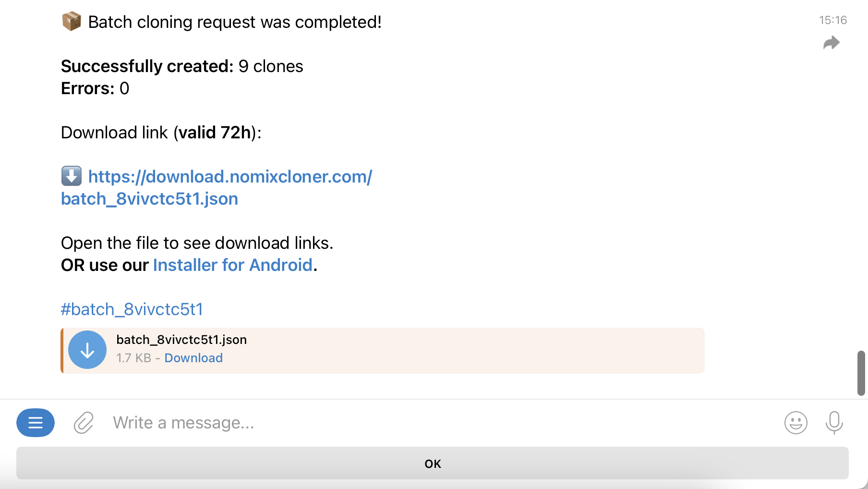Open the emoji smiley picker

(796, 423)
